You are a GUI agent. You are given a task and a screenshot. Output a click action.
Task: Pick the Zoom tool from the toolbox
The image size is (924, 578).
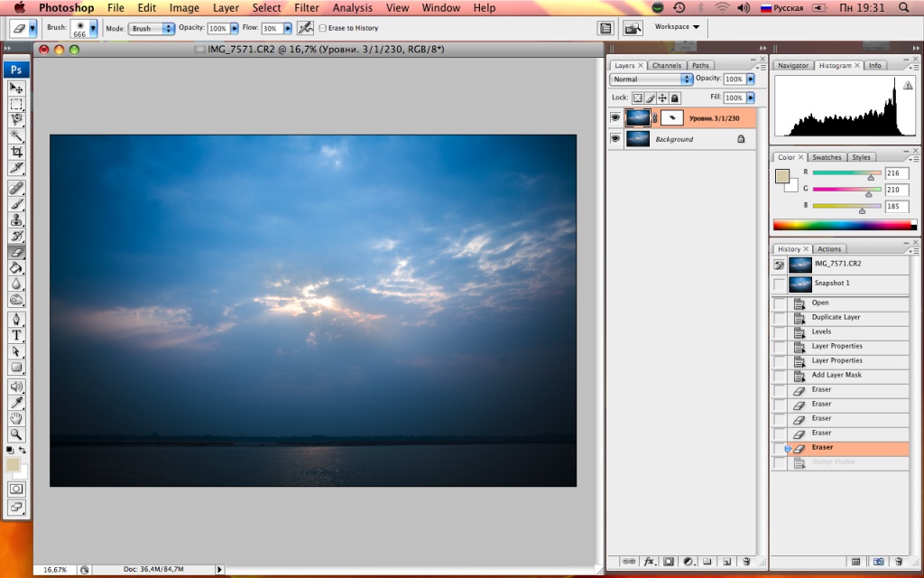16,433
